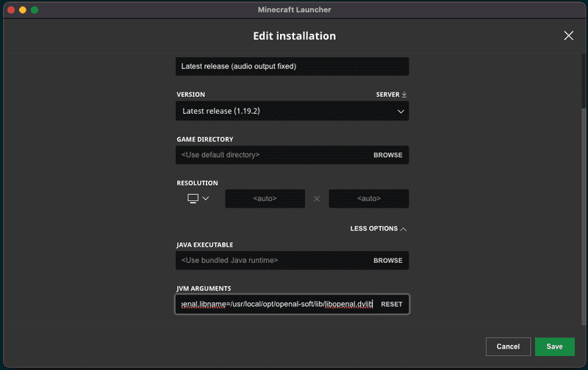Click the resolution height auto field
588x370 pixels.
pyautogui.click(x=369, y=198)
